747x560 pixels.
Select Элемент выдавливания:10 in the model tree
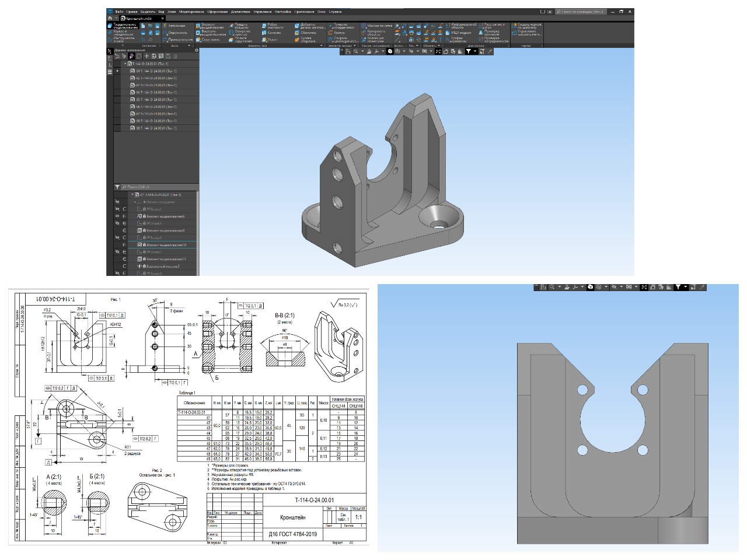tap(162, 244)
